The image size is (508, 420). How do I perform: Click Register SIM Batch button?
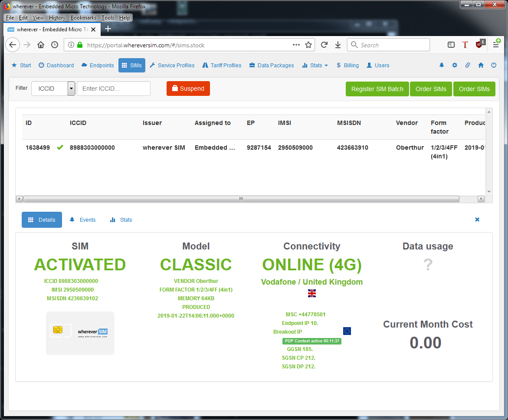tap(377, 89)
